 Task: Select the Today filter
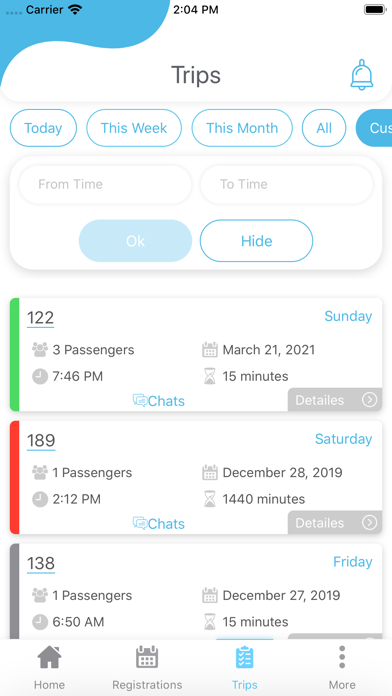[43, 128]
